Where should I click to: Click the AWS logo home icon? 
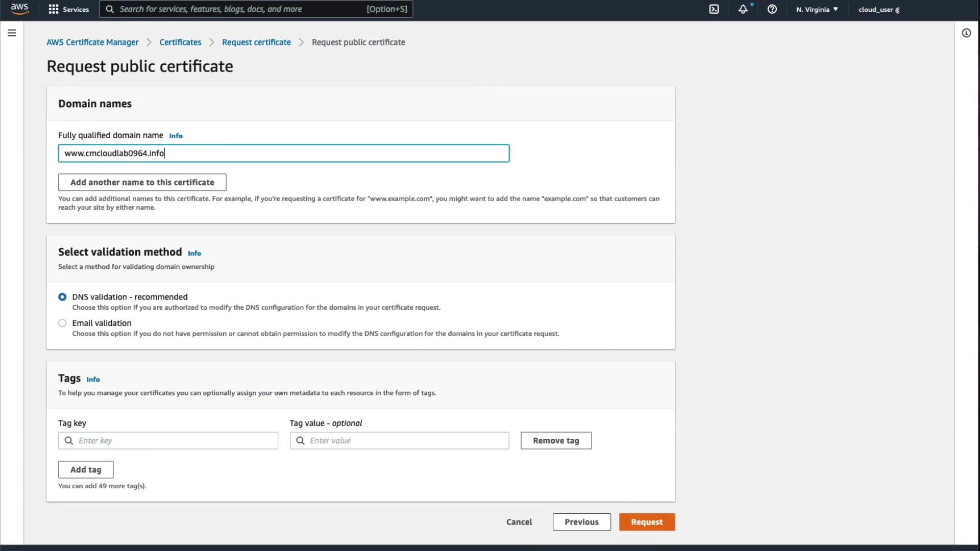point(19,9)
